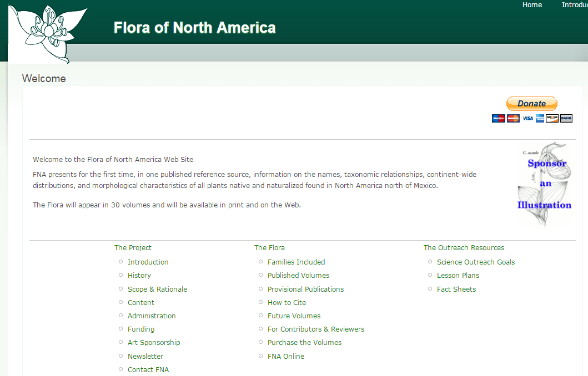Open the Lesson Plans link
The height and width of the screenshot is (376, 588).
(x=458, y=276)
